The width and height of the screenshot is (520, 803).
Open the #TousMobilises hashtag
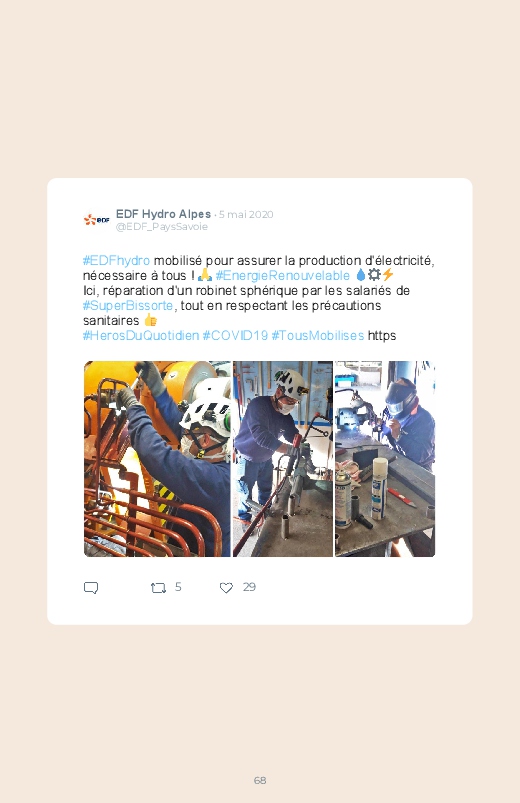coord(318,335)
